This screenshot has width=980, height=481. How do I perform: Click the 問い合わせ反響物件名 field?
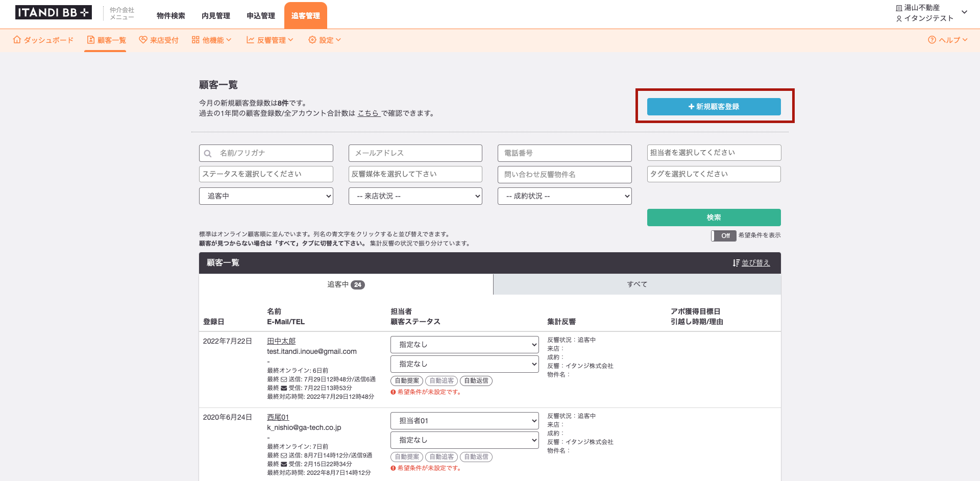point(565,175)
